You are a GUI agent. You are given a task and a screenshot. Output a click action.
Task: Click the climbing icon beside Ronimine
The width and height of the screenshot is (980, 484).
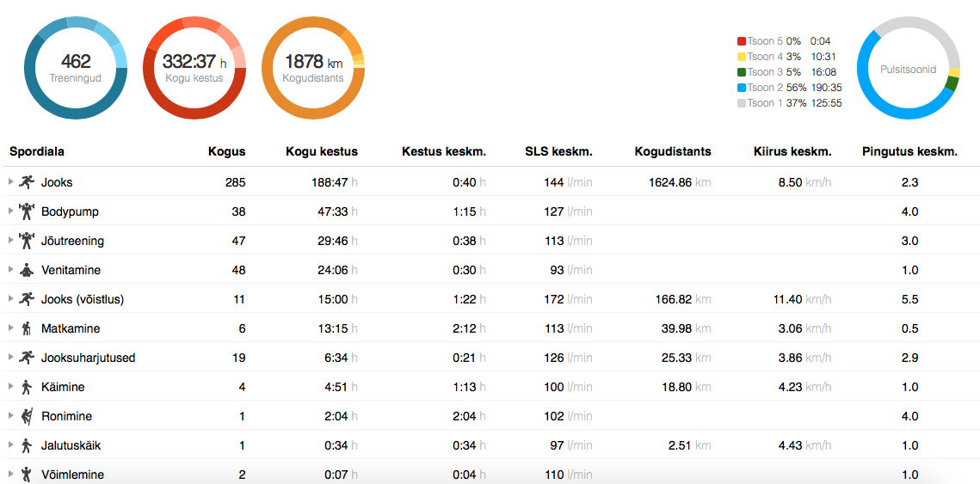pos(27,416)
